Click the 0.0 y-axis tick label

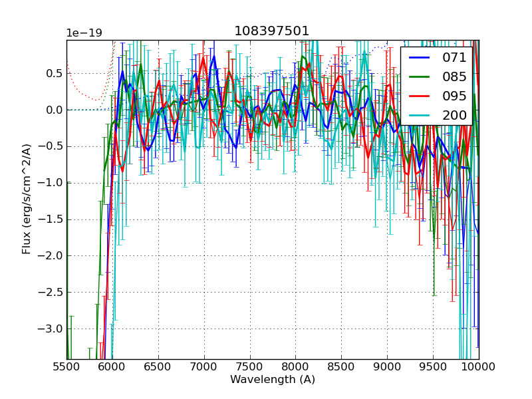[53, 110]
